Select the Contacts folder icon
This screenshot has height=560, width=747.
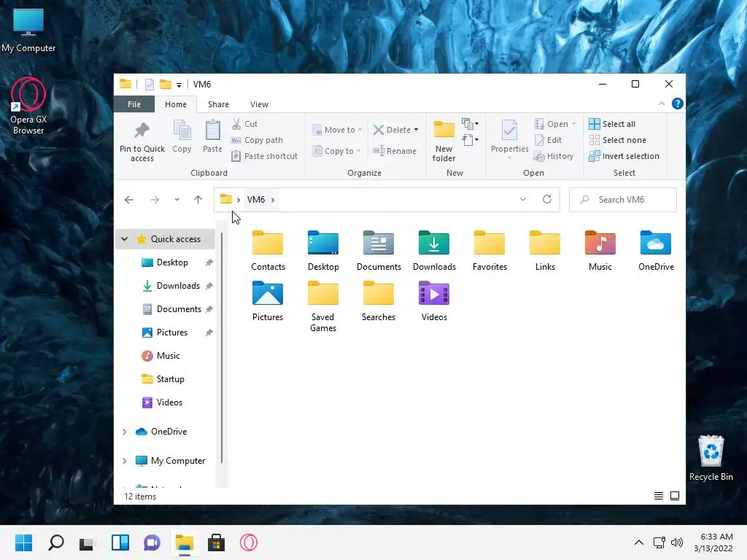268,243
